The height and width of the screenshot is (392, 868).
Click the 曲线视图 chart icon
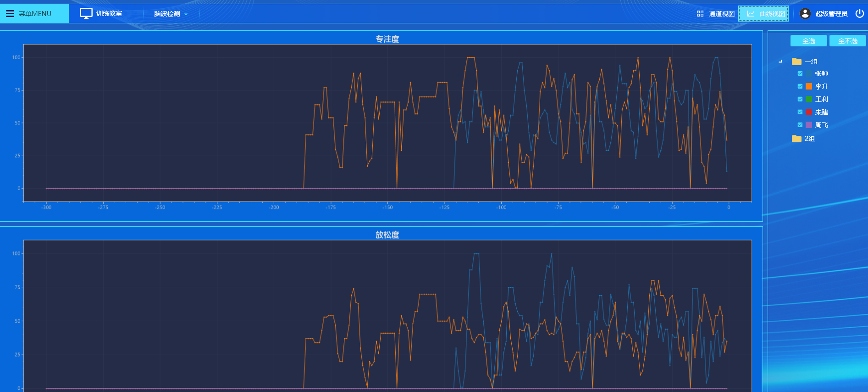[x=751, y=14]
